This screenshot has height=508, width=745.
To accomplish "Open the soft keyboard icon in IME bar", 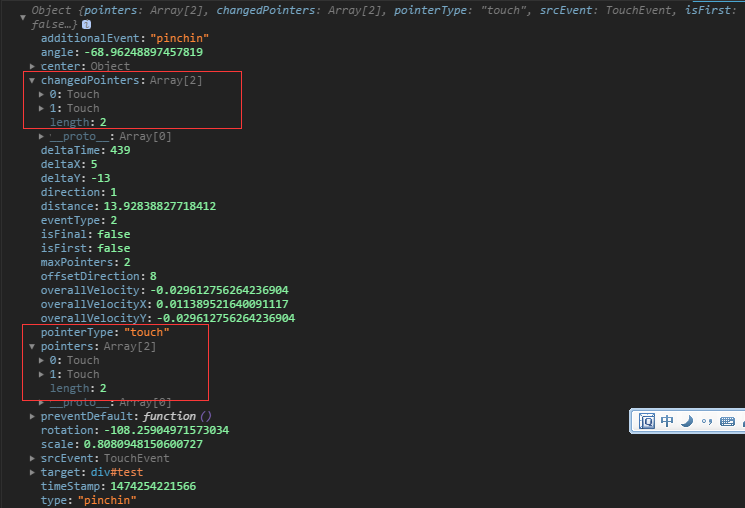I will point(727,422).
